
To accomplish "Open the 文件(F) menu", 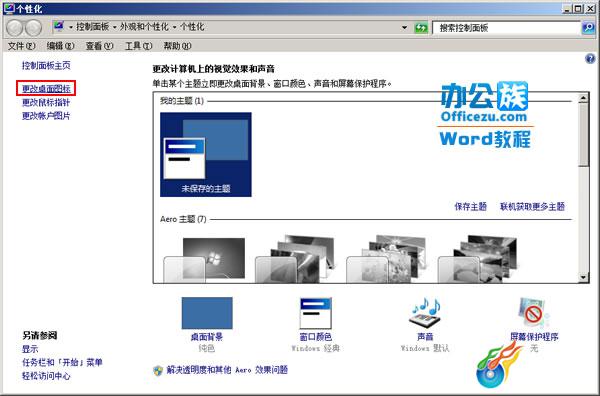I will pyautogui.click(x=21, y=46).
